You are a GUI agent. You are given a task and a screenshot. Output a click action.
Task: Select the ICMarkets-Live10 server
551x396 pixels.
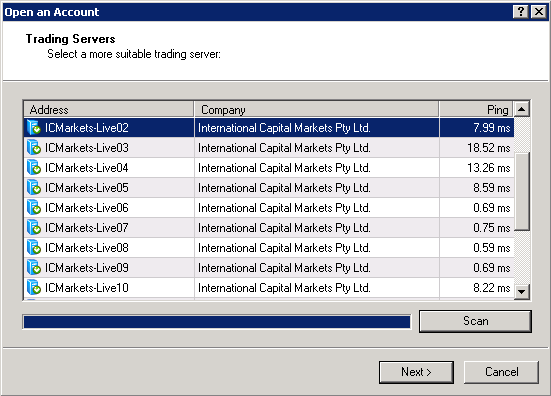pos(269,288)
